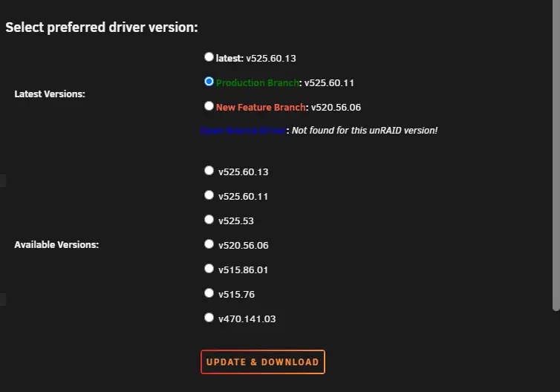This screenshot has width=560, height=392.
Task: Click the bold 'latest' label text
Action: click(x=229, y=58)
